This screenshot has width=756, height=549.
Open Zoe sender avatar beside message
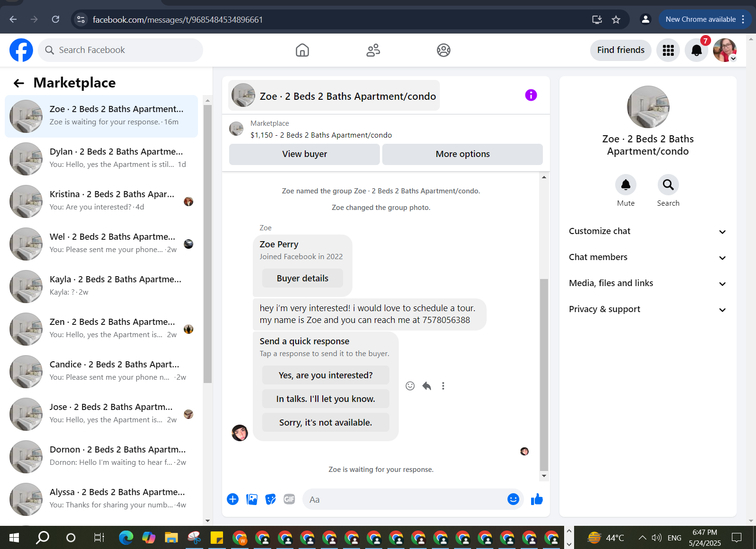click(x=240, y=433)
